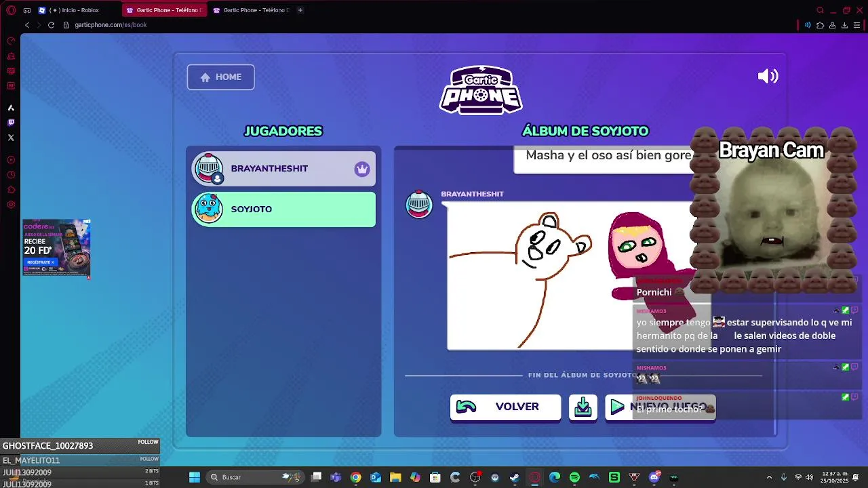This screenshot has height=488, width=868.
Task: Open Google Chrome from the taskbar
Action: click(355, 477)
